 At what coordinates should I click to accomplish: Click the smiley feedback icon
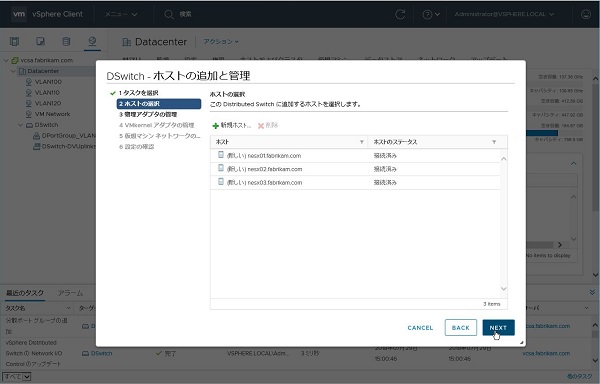pos(586,14)
